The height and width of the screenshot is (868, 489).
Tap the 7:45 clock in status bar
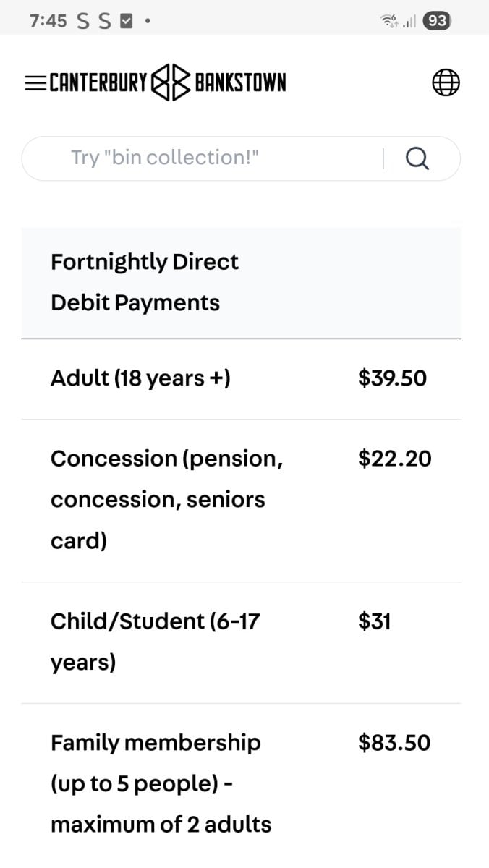pos(48,22)
